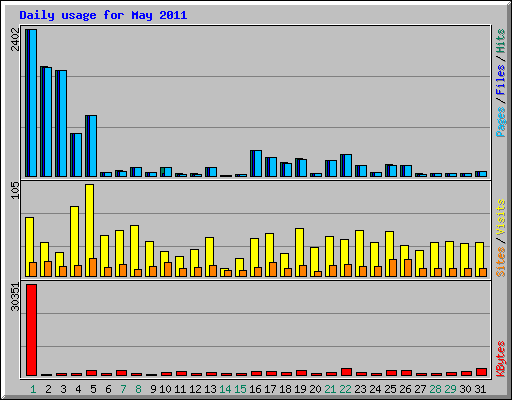Image resolution: width=512 pixels, height=400 pixels.
Task: Click the blue hits bar for day 22
Action: tap(346, 165)
